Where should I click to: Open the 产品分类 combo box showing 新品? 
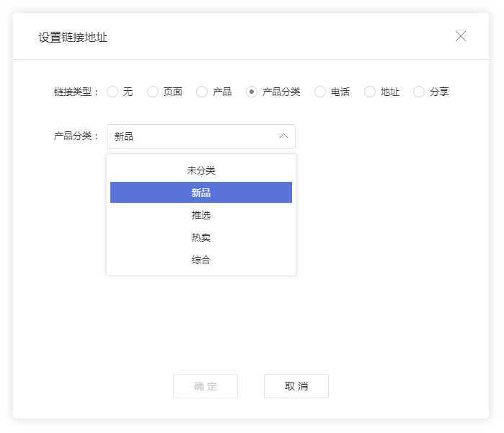click(201, 136)
